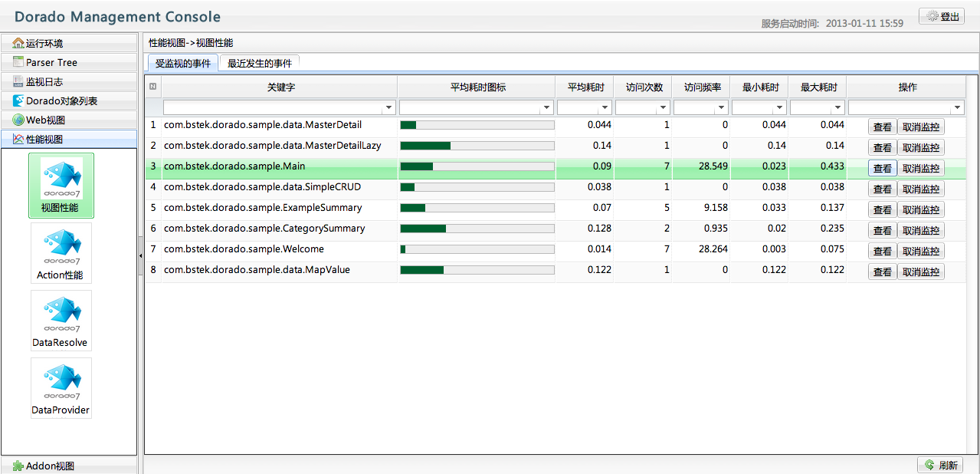
Task: Switch to 受监视的事件 tab
Action: 182,64
